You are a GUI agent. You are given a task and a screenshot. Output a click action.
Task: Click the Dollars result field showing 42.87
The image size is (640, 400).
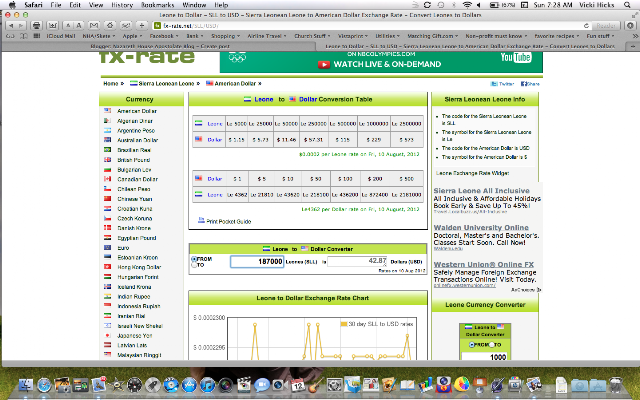(x=357, y=261)
